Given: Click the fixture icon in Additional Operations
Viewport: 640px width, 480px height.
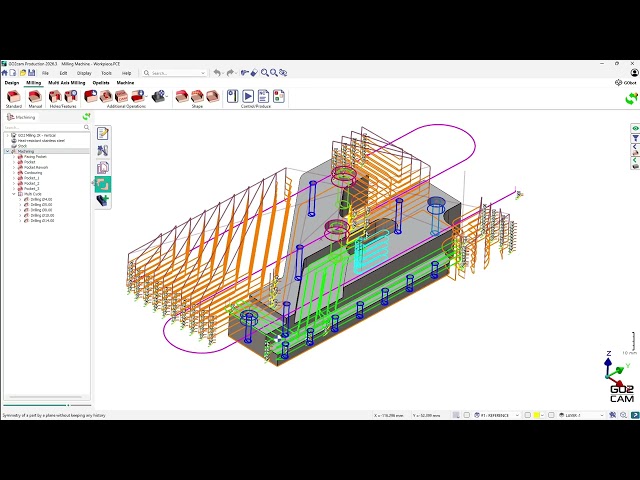Looking at the screenshot, I should tap(158, 97).
